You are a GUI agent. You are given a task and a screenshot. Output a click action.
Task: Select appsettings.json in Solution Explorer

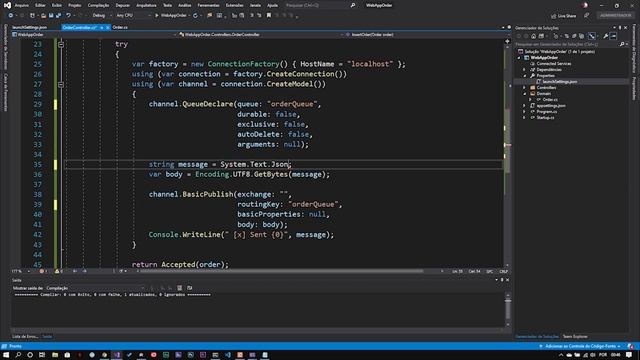[551, 106]
